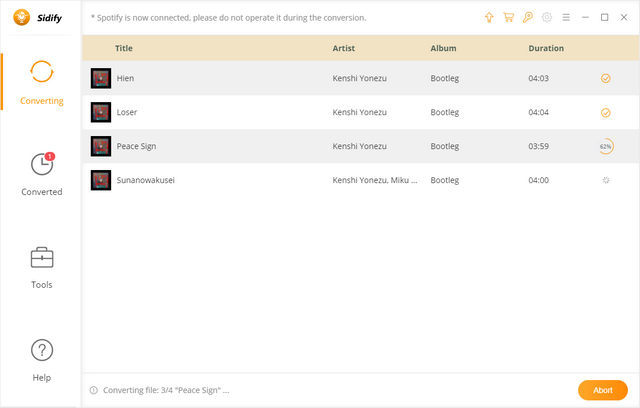This screenshot has height=408, width=640.
Task: Click the Title column header
Action: click(x=124, y=48)
